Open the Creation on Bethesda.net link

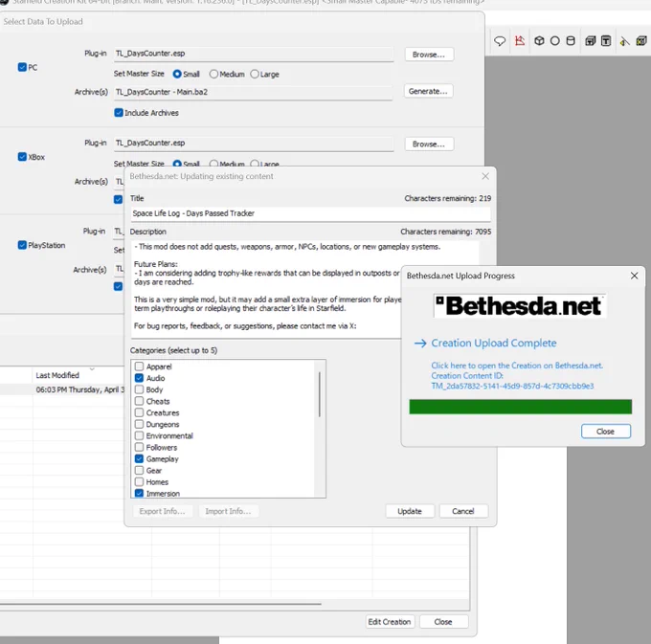click(517, 366)
